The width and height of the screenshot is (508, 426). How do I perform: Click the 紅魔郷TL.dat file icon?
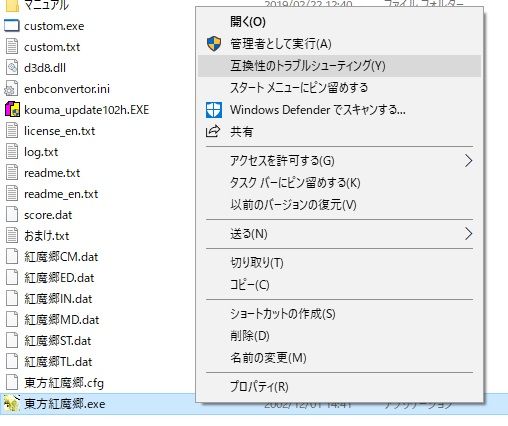tap(12, 362)
